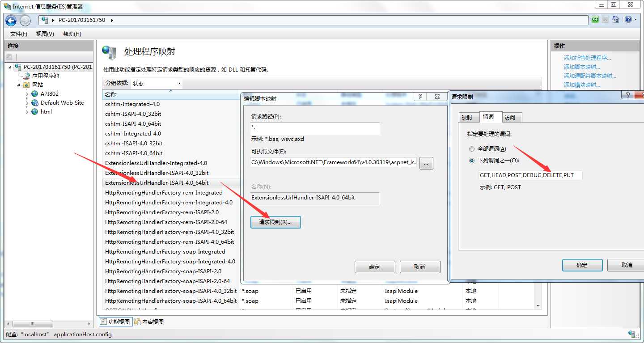This screenshot has height=343, width=644.
Task: Click the handler list vertical scrollbar down arrow
Action: point(538,305)
